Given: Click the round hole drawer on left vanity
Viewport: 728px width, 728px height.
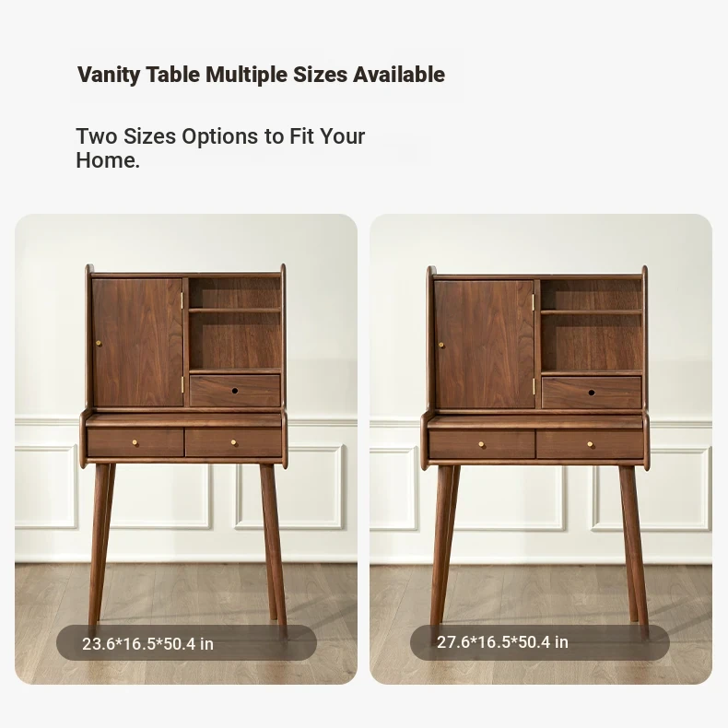Looking at the screenshot, I should tap(235, 391).
